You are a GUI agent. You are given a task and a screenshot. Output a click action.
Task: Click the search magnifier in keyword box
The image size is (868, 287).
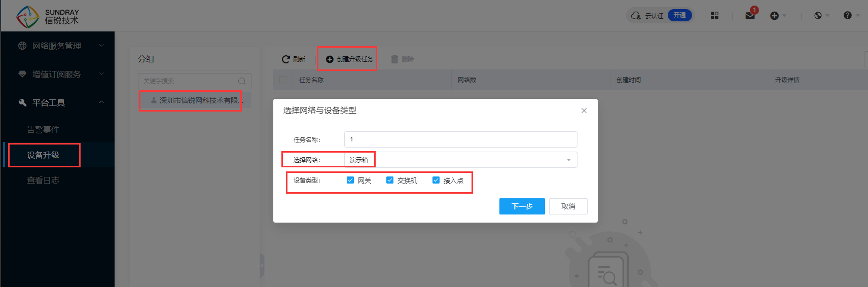[242, 81]
